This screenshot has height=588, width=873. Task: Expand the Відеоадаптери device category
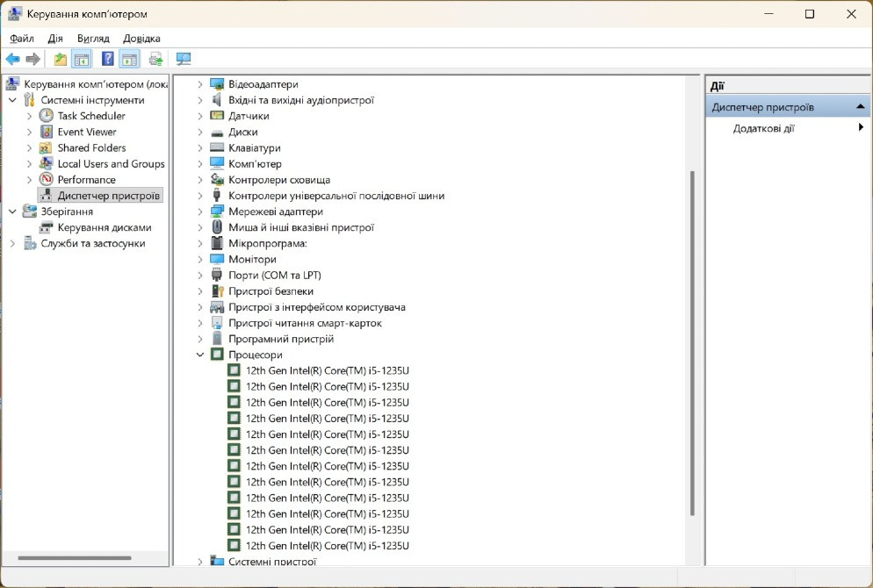200,84
